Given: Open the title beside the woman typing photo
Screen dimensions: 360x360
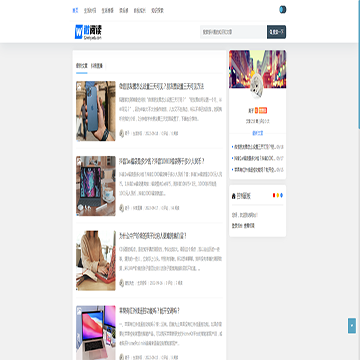Looking at the screenshot, I should tap(153, 236).
